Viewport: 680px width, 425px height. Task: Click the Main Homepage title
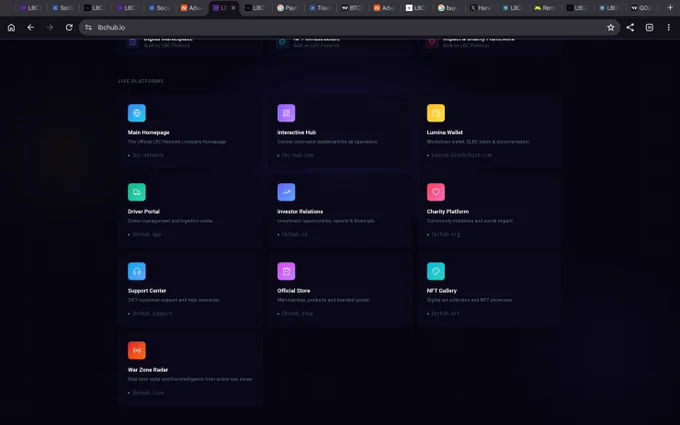pyautogui.click(x=148, y=132)
